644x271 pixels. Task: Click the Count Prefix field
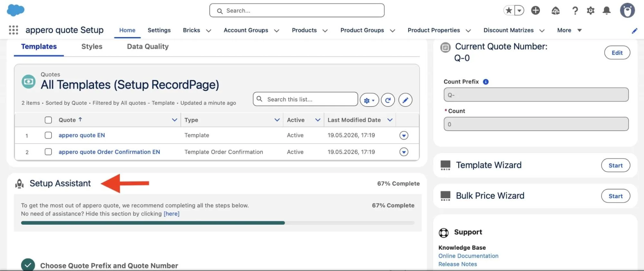point(536,95)
